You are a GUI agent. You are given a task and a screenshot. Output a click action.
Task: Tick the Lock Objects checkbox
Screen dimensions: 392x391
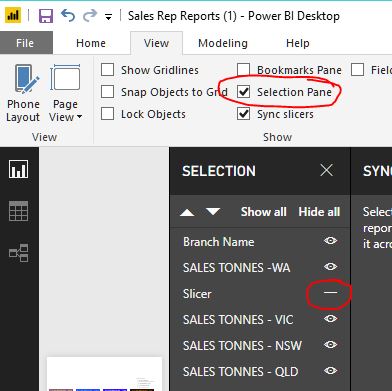pos(108,114)
